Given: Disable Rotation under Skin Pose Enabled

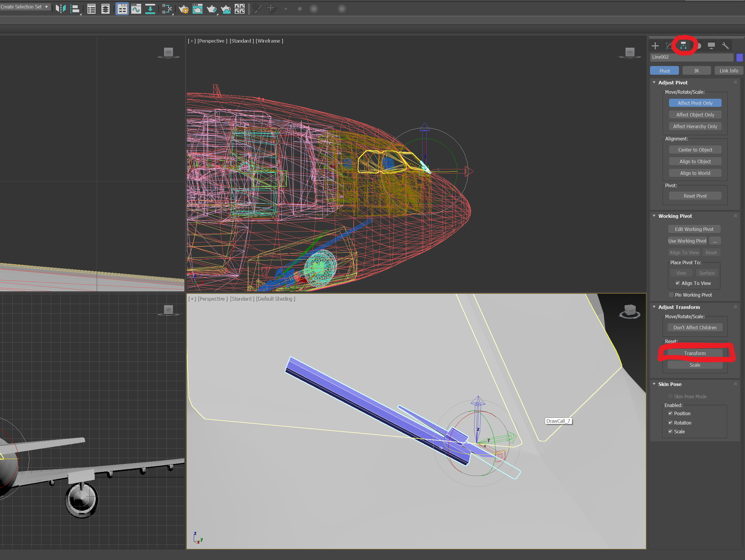Looking at the screenshot, I should pos(670,423).
